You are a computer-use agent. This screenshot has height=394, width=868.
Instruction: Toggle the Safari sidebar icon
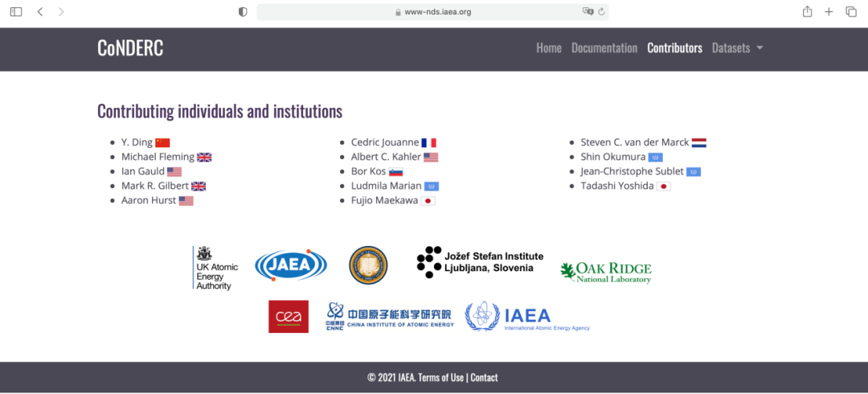pos(16,11)
